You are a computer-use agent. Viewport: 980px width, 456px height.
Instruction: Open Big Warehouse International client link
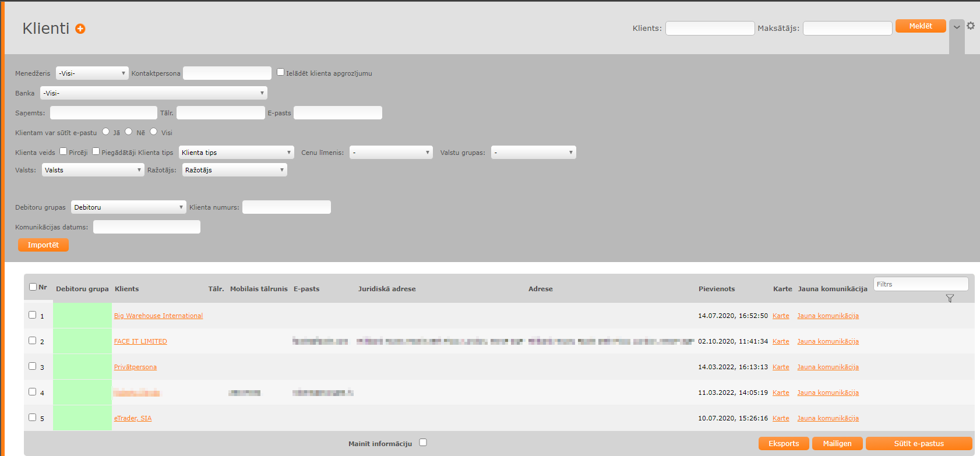tap(158, 316)
